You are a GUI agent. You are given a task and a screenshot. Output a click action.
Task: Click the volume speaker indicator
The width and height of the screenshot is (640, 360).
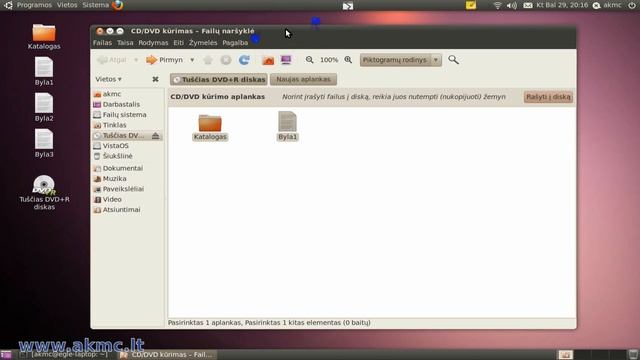[x=511, y=5]
